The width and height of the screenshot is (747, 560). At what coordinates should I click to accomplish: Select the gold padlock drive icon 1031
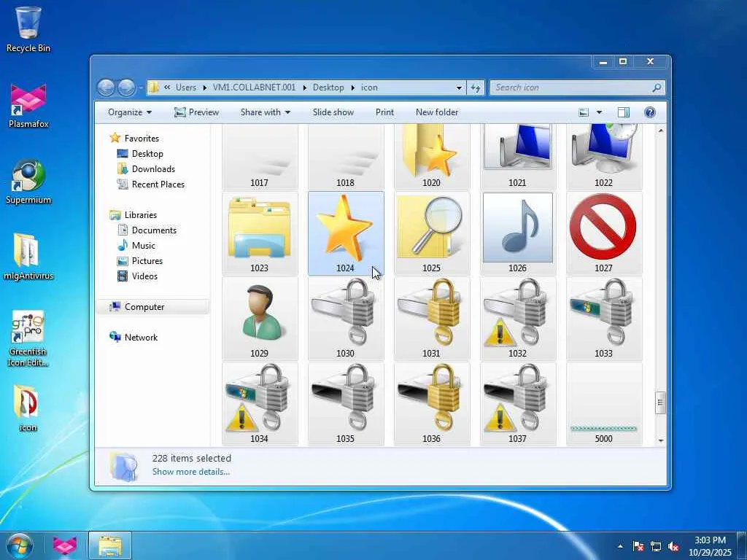(x=432, y=319)
